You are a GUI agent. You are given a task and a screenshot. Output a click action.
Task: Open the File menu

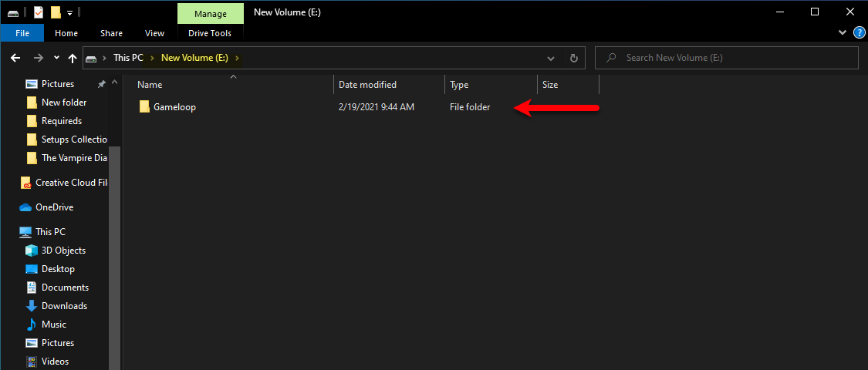22,33
